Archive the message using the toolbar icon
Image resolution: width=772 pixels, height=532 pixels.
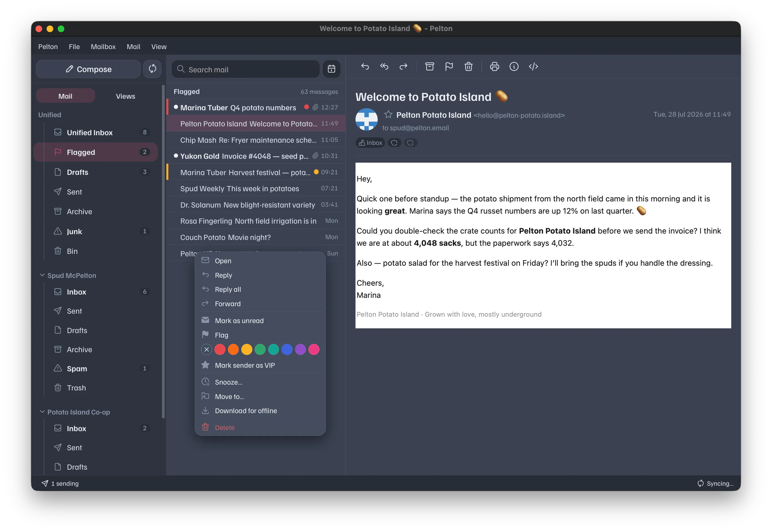pos(429,67)
